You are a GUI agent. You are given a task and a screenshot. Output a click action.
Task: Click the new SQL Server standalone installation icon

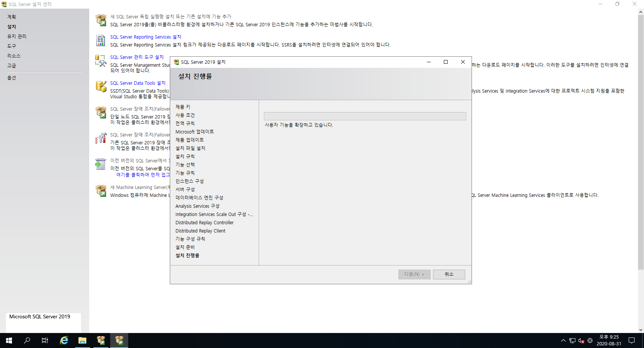point(101,20)
